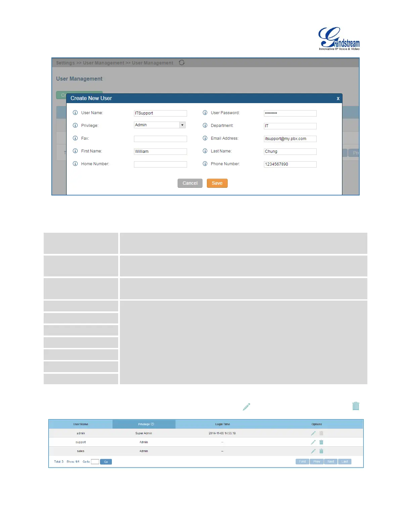Click the 'support' user name cell
The image size is (411, 532).
pyautogui.click(x=81, y=442)
